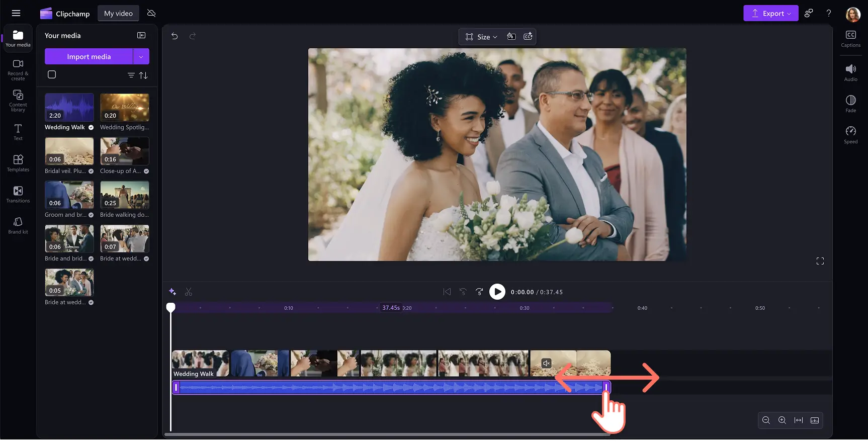This screenshot has height=442, width=868.
Task: Click the Import media button
Action: click(89, 57)
